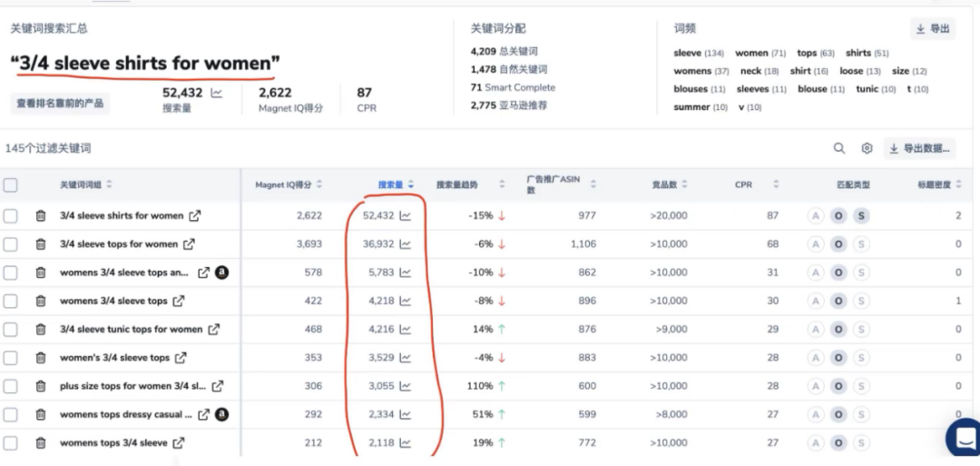Open table settings gear icon
The image size is (980, 466).
pyautogui.click(x=867, y=148)
